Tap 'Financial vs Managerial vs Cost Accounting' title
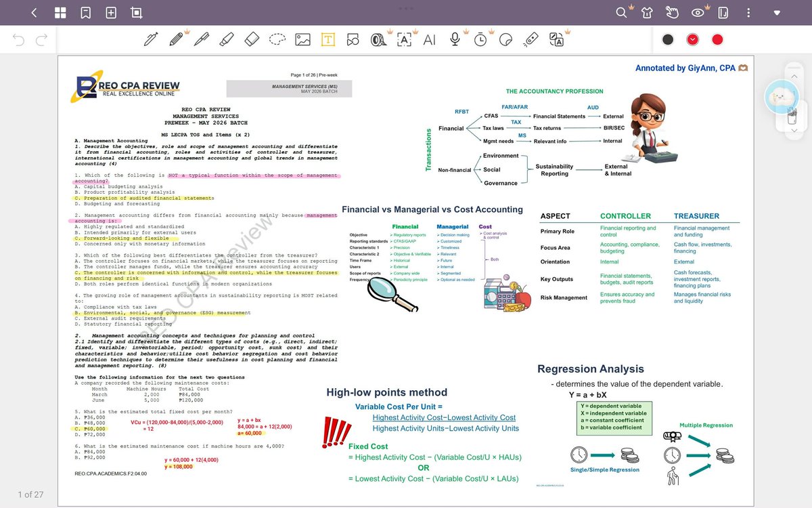The image size is (812, 508). 432,209
